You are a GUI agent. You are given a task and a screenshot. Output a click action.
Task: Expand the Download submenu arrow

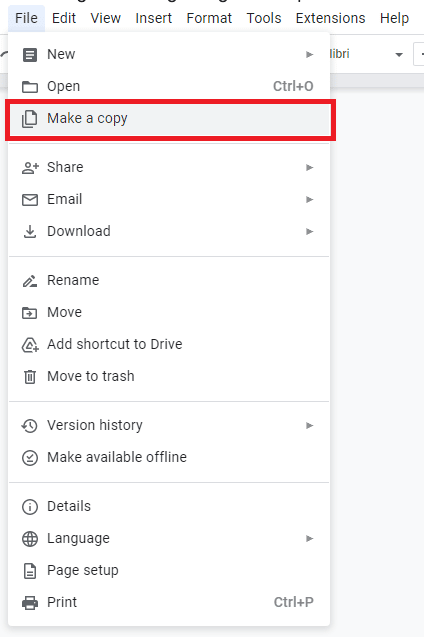(x=309, y=232)
